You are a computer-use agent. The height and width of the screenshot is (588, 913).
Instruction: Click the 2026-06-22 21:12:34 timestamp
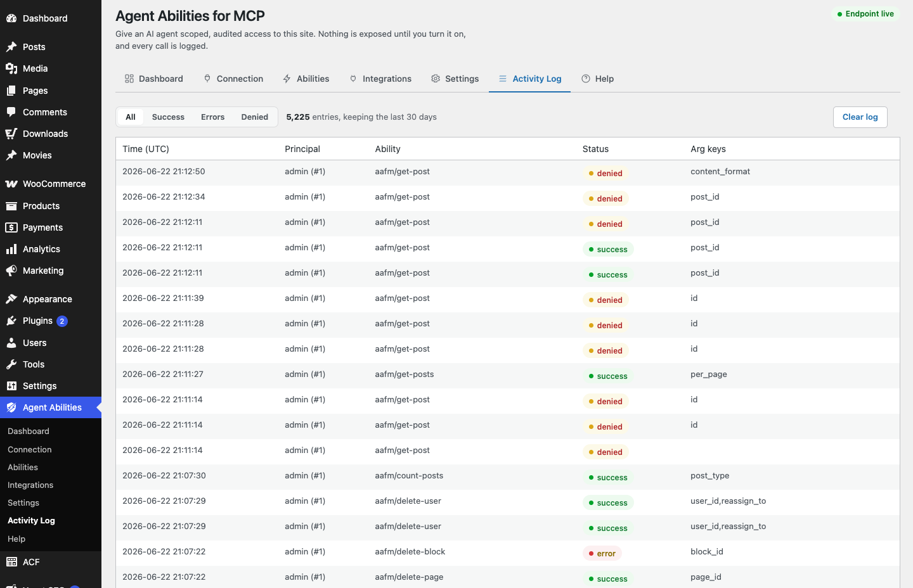click(x=164, y=197)
